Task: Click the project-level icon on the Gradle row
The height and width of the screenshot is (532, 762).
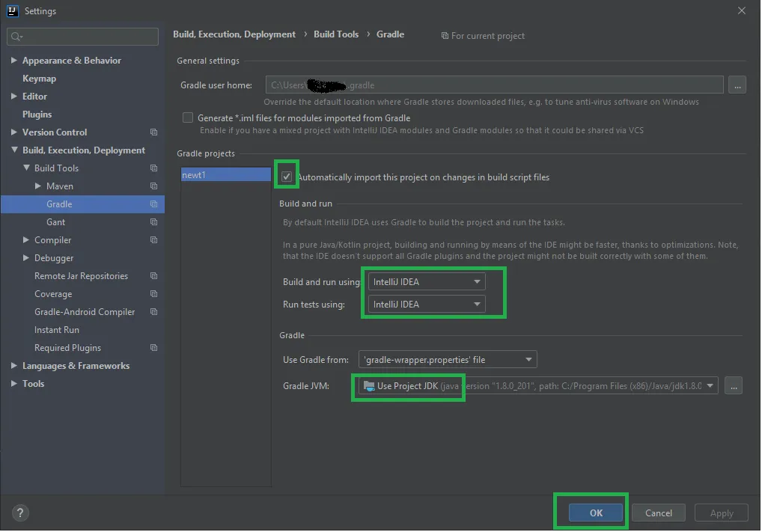Action: (153, 204)
